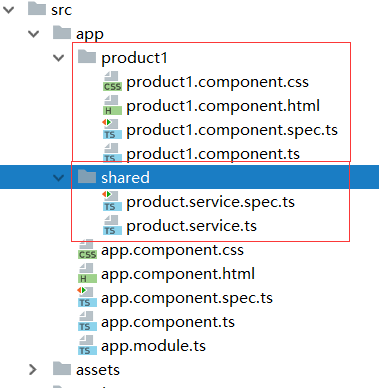This screenshot has width=379, height=388.
Task: Click the product1 folder icon
Action: [x=87, y=57]
